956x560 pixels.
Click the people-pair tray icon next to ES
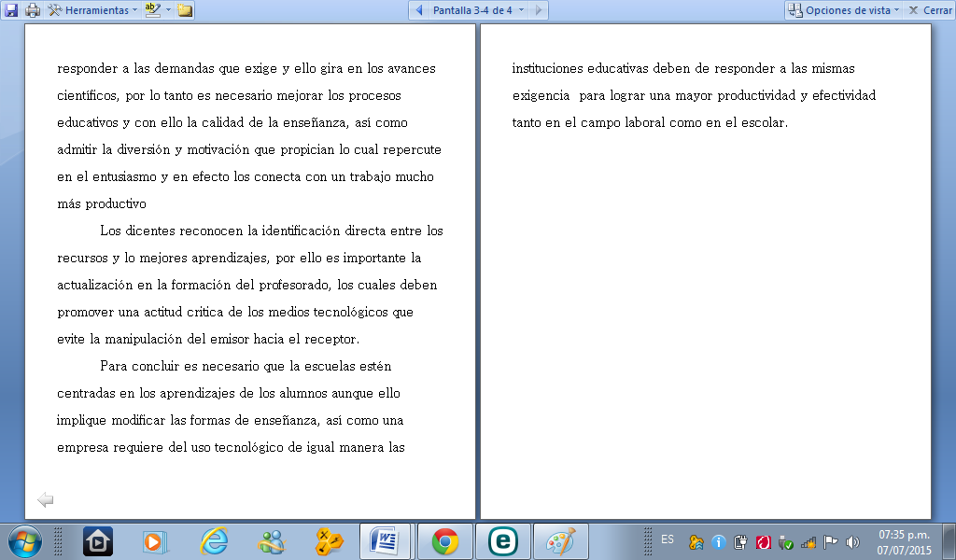pyautogui.click(x=696, y=541)
